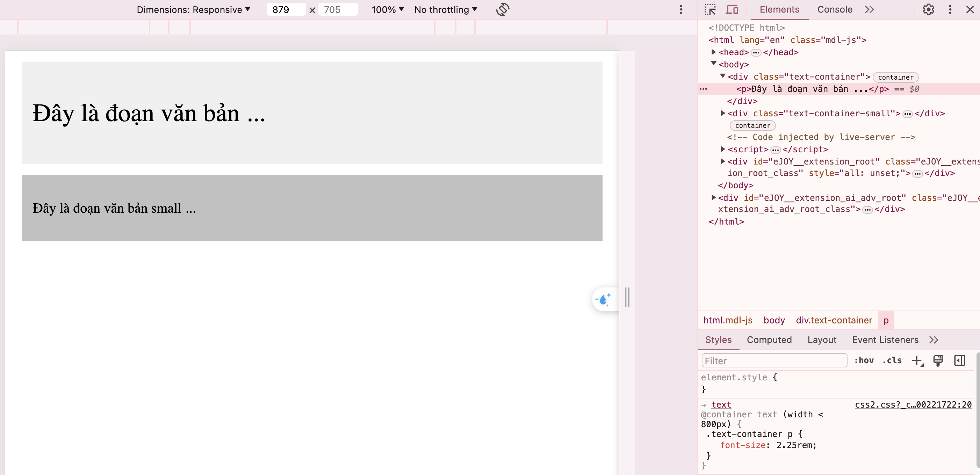This screenshot has width=980, height=475.
Task: Show more style pane tabs chevron
Action: click(x=934, y=339)
